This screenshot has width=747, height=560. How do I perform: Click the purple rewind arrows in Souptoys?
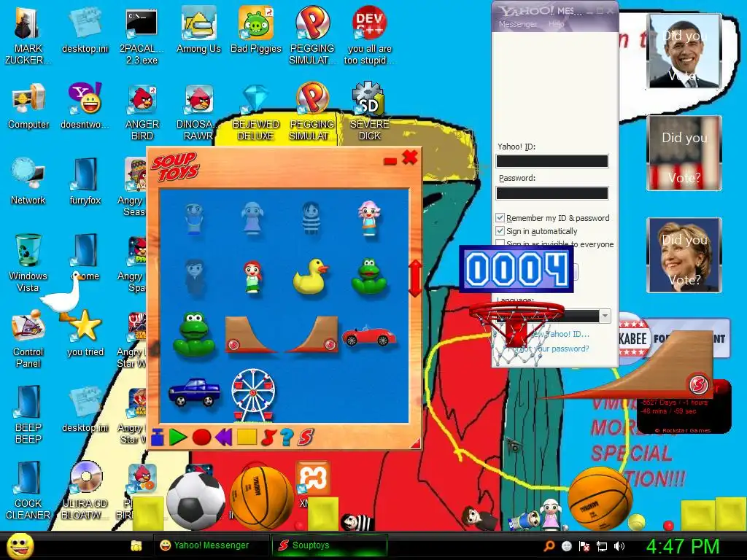click(223, 437)
